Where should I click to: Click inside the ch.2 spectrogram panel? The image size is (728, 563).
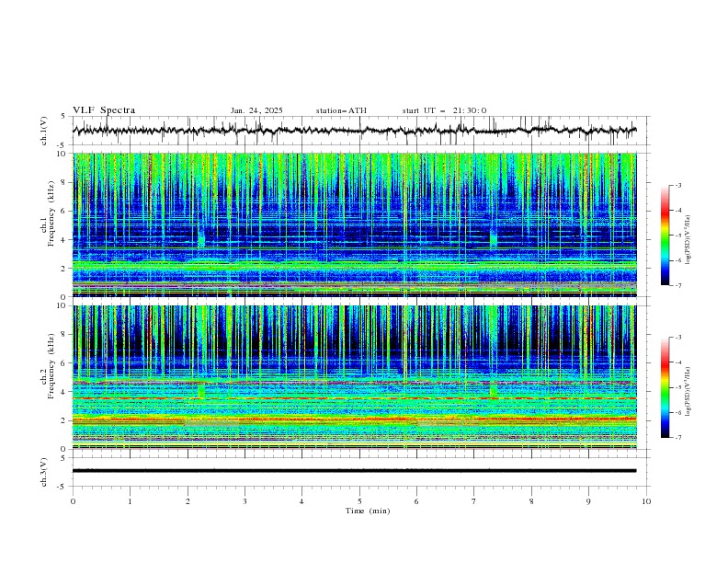click(x=355, y=377)
